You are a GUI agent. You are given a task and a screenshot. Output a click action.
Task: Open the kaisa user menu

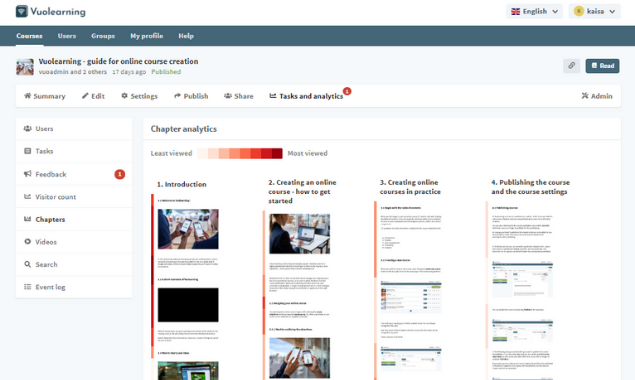[x=595, y=11]
